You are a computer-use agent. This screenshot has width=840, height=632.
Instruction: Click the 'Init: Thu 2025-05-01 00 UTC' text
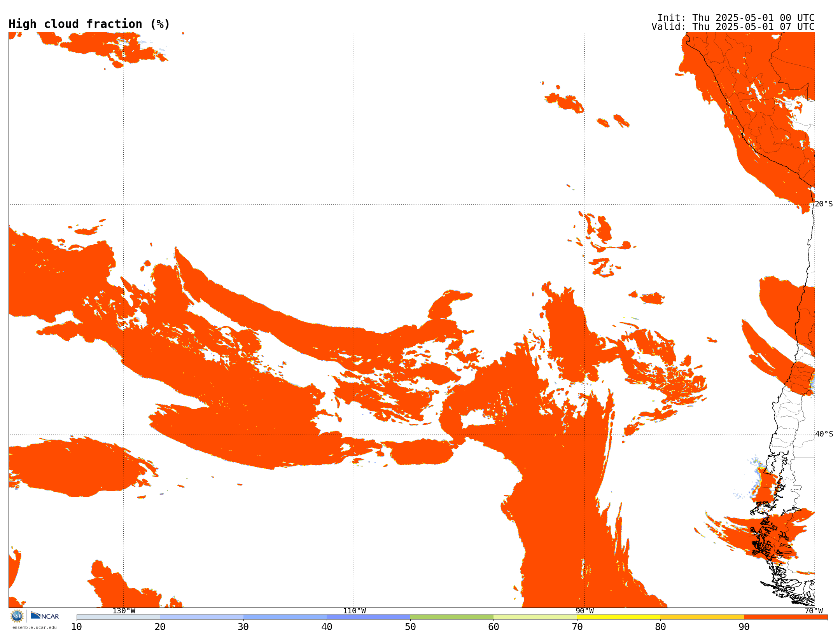[x=736, y=18]
